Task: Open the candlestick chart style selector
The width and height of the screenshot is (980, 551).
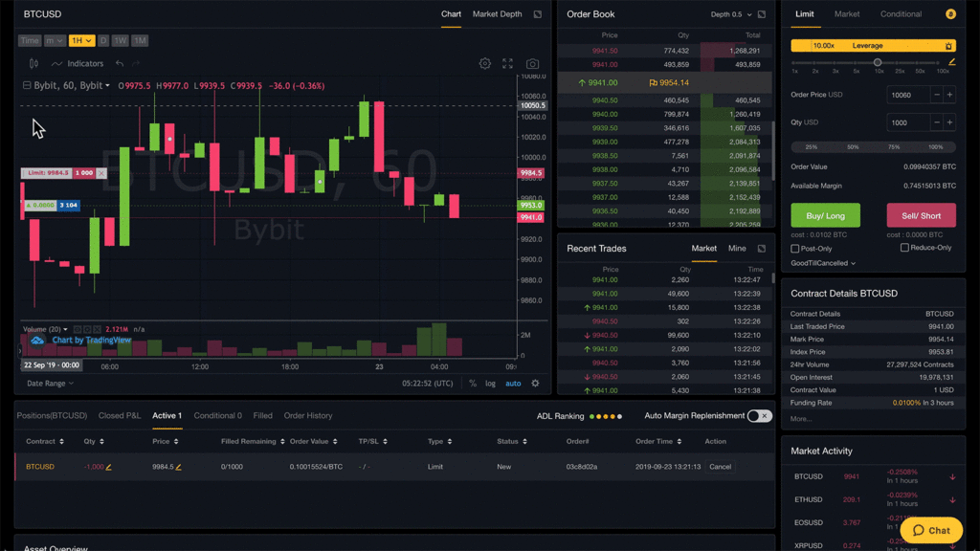Action: click(33, 64)
